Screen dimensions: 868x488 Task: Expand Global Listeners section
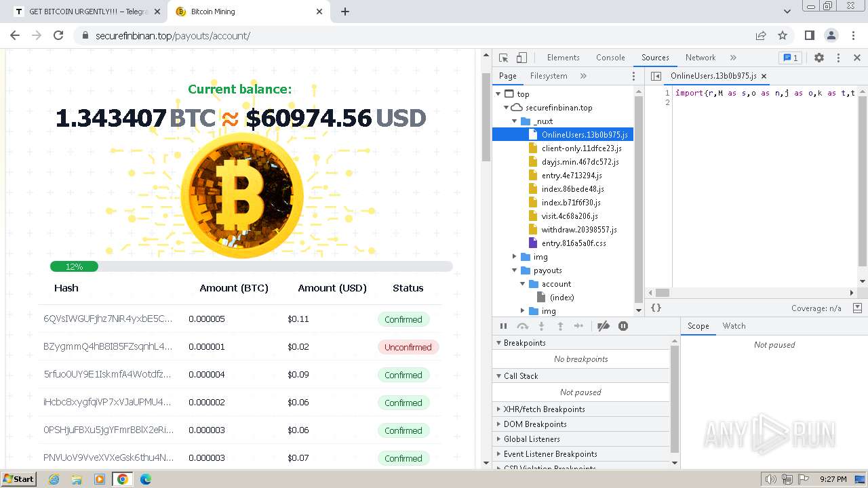point(580,439)
